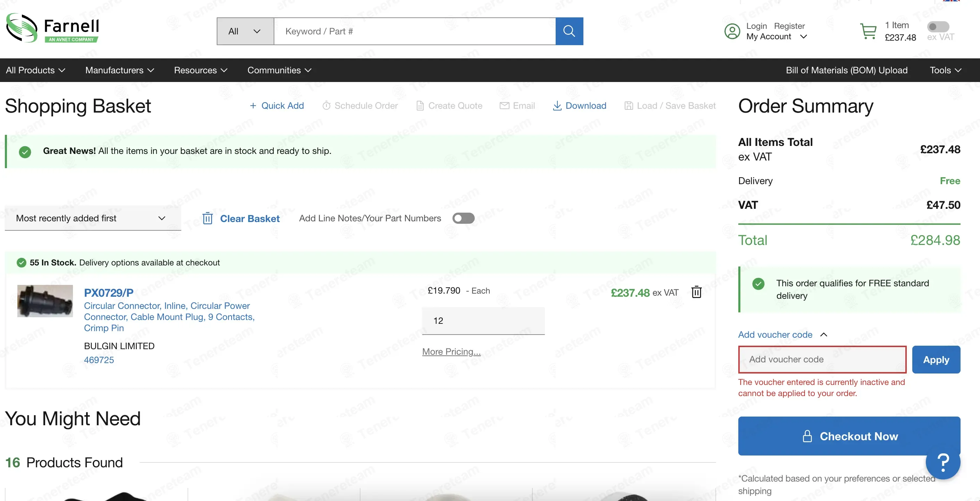This screenshot has width=980, height=501.
Task: Open the shopping cart icon
Action: (869, 31)
